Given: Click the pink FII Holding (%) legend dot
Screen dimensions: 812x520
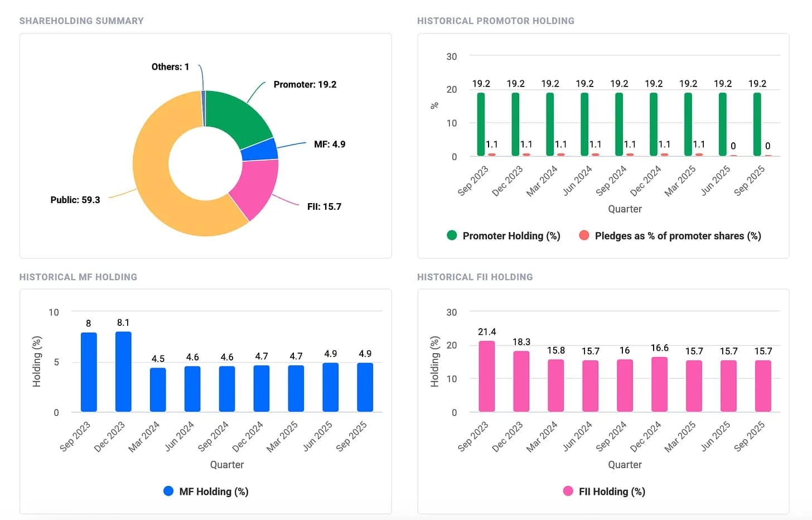Looking at the screenshot, I should click(x=568, y=491).
